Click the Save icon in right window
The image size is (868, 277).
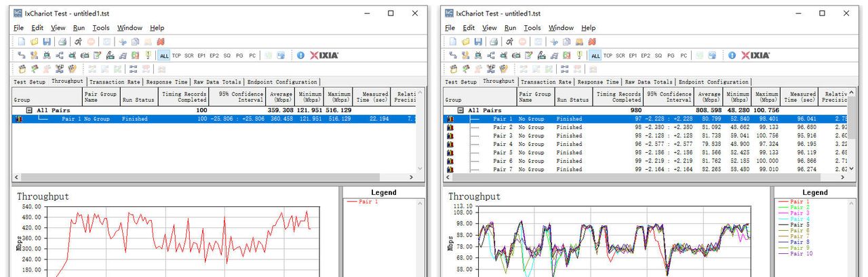pos(477,41)
